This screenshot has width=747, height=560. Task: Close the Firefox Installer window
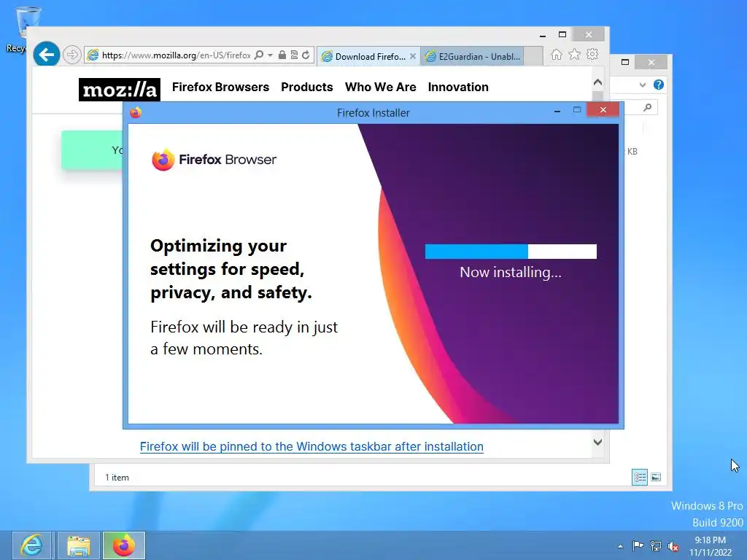point(603,110)
